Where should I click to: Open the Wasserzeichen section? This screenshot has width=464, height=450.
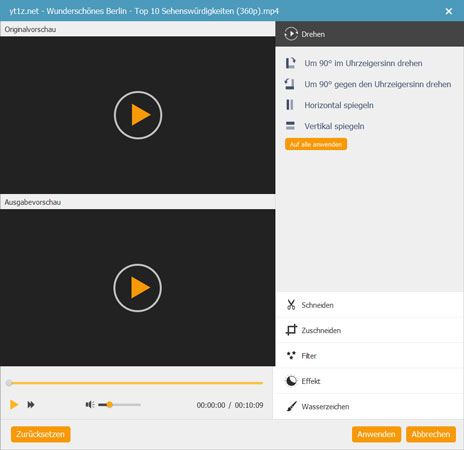(370, 406)
